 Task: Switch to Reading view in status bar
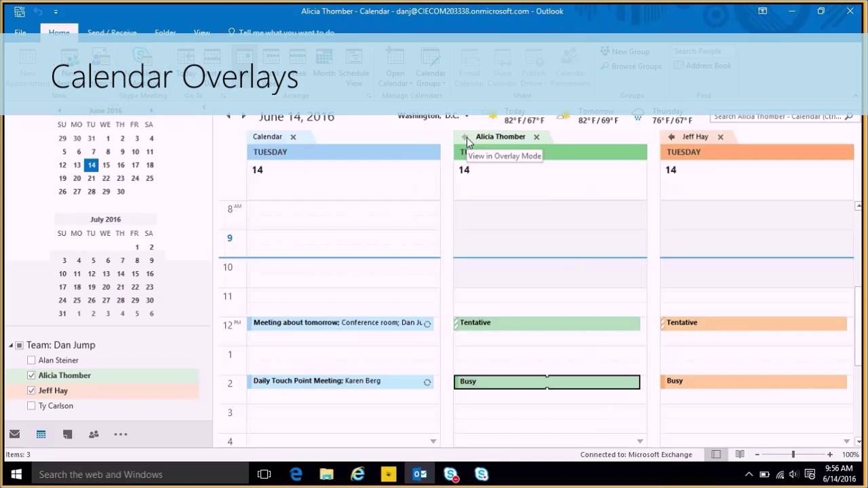[x=740, y=454]
